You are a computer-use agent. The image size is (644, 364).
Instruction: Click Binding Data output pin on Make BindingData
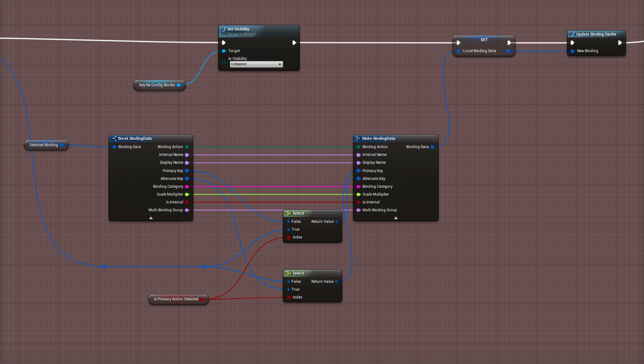pos(432,147)
